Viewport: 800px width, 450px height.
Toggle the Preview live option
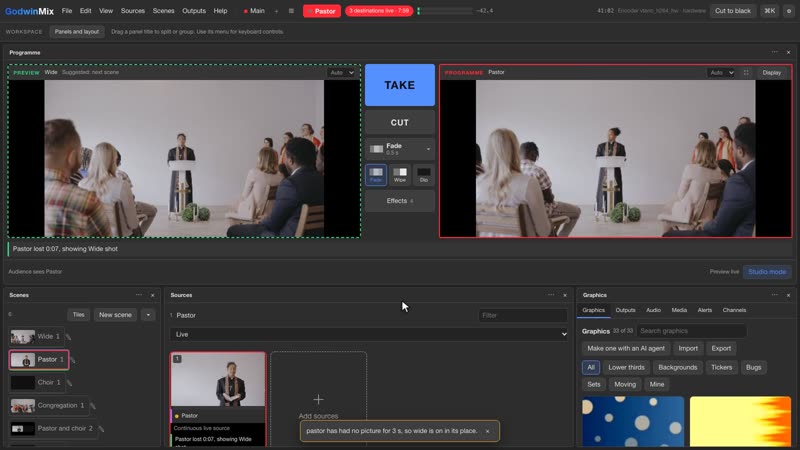[x=724, y=272]
